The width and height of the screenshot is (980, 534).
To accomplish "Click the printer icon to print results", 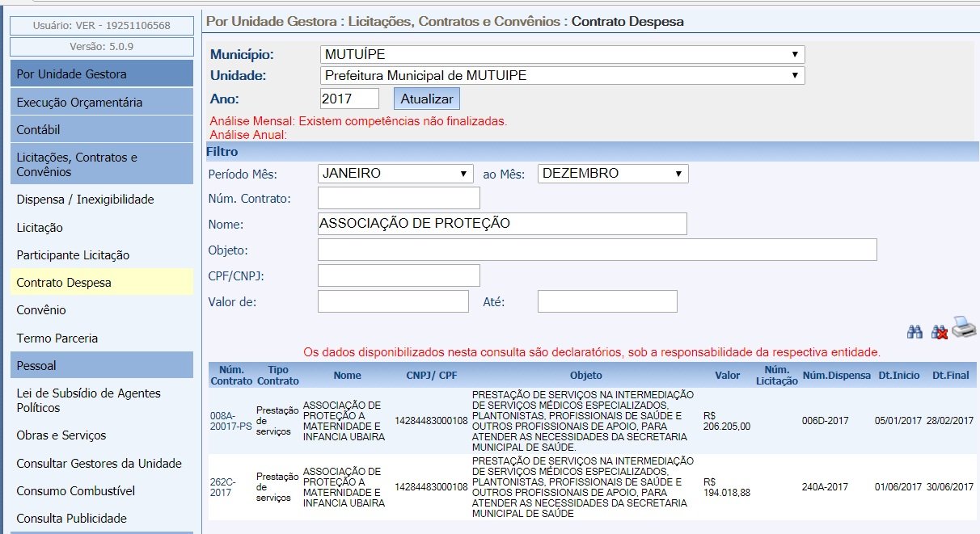I will pyautogui.click(x=964, y=327).
